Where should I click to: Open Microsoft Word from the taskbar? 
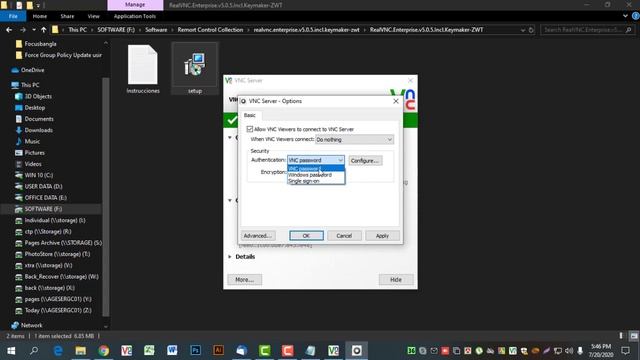[x=172, y=351]
